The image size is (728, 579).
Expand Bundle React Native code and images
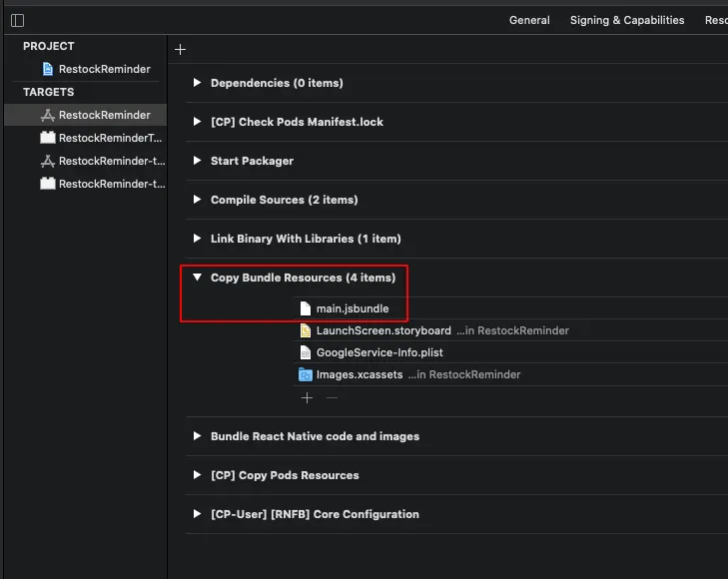pyautogui.click(x=197, y=436)
